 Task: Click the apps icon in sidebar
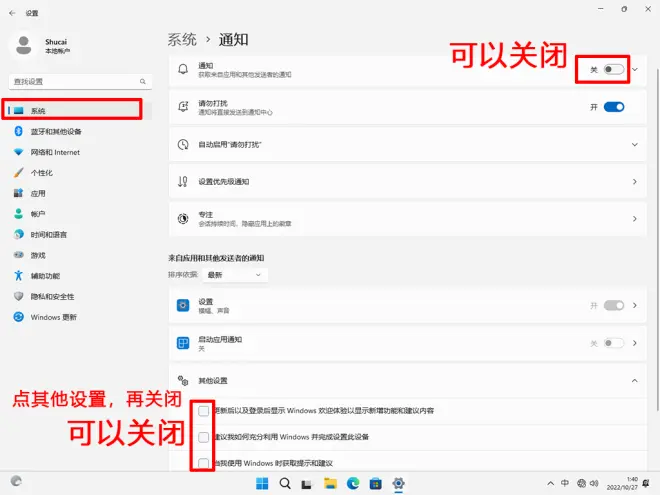[18, 193]
